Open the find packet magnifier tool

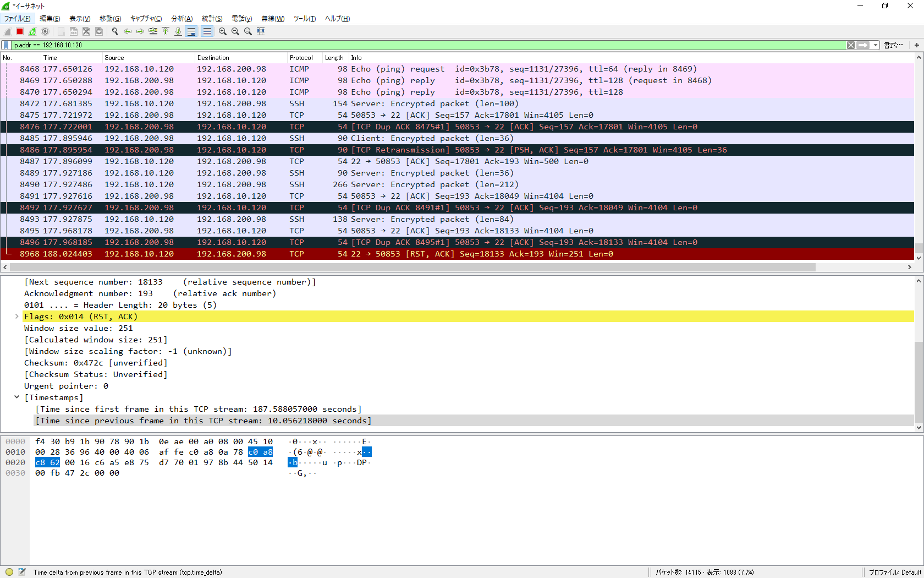coord(115,31)
